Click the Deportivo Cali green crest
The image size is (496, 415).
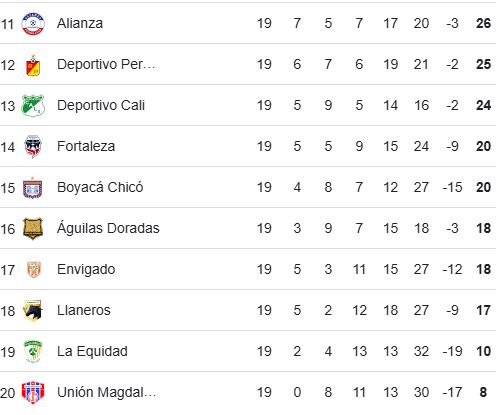[x=33, y=106]
